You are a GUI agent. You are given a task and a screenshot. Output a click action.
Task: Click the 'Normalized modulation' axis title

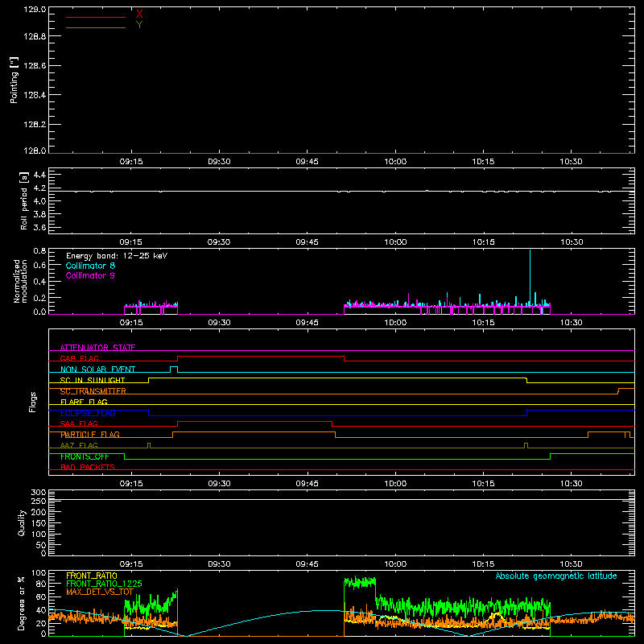pyautogui.click(x=20, y=281)
